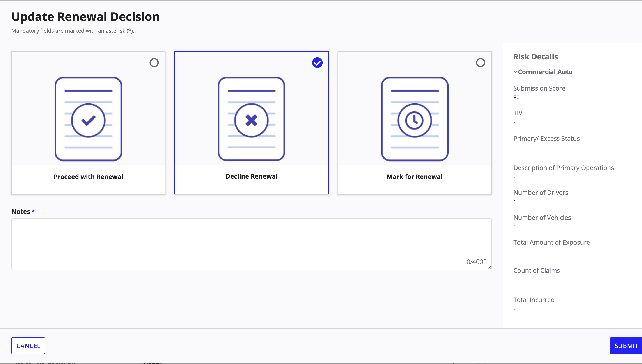Click the mandatory fields asterisk notice
This screenshot has width=642, height=364.
[x=73, y=31]
